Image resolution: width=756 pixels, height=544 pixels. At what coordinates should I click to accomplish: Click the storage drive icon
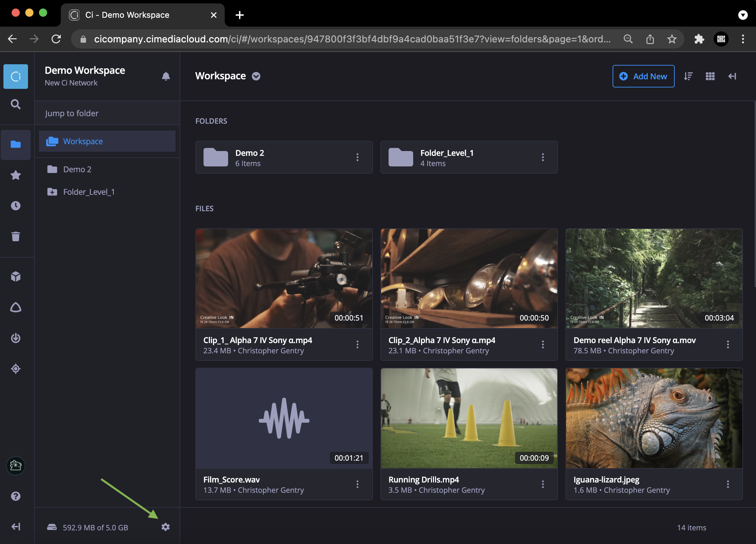(x=52, y=527)
